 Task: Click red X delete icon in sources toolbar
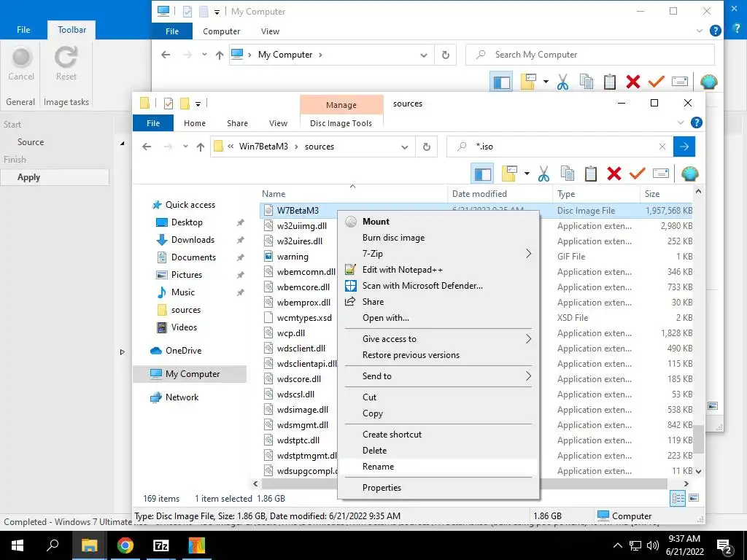[614, 174]
